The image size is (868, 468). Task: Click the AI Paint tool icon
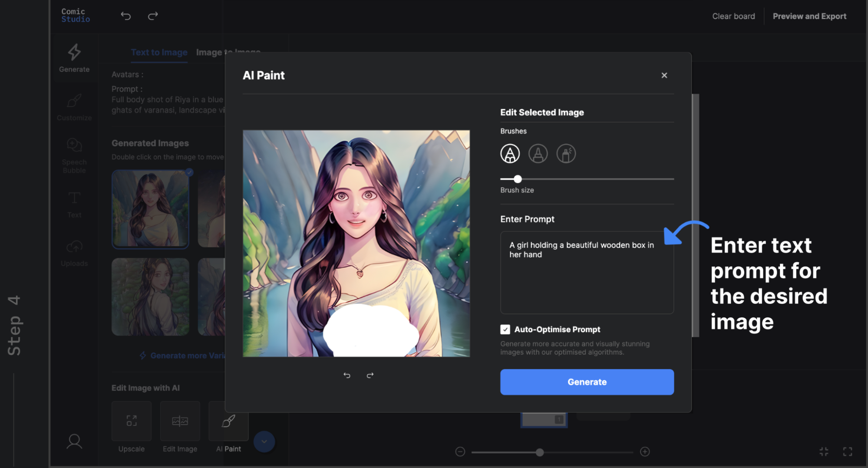[x=228, y=421]
